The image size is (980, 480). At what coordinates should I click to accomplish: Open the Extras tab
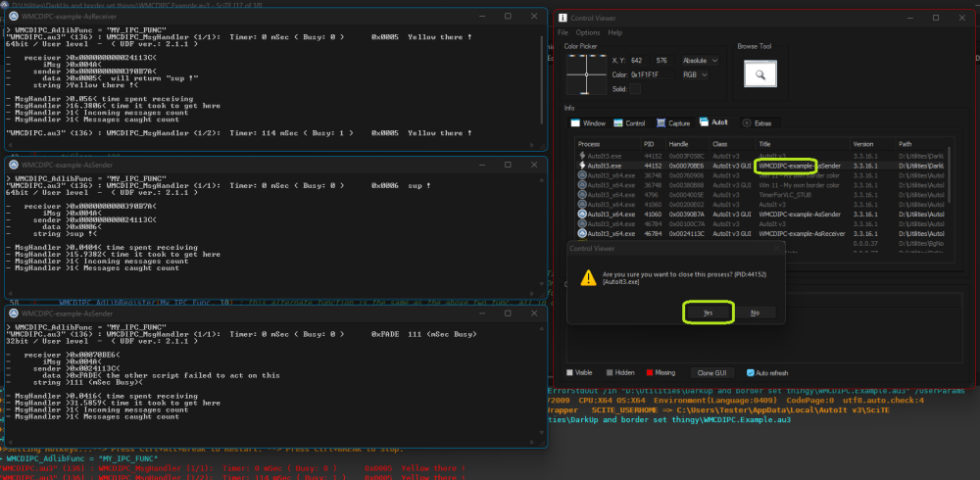760,123
